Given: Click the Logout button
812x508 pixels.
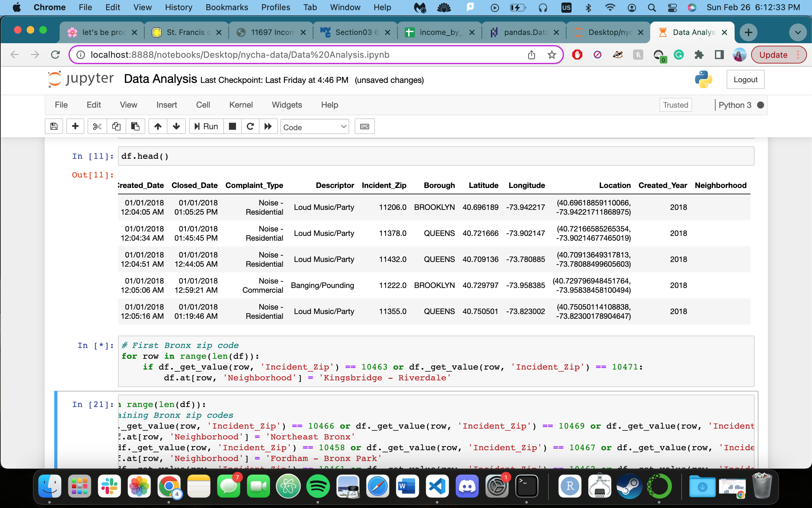Looking at the screenshot, I should [x=745, y=80].
